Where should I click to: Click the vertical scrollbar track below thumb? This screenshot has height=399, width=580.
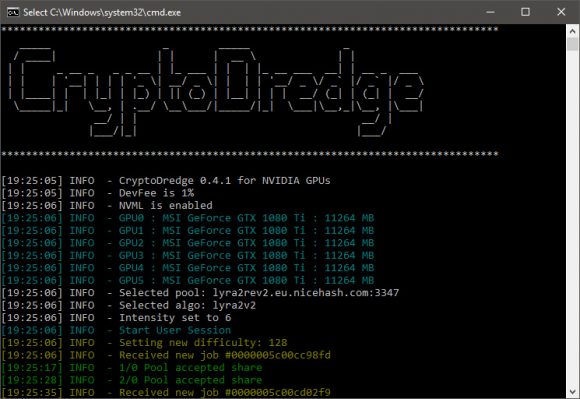[x=573, y=218]
